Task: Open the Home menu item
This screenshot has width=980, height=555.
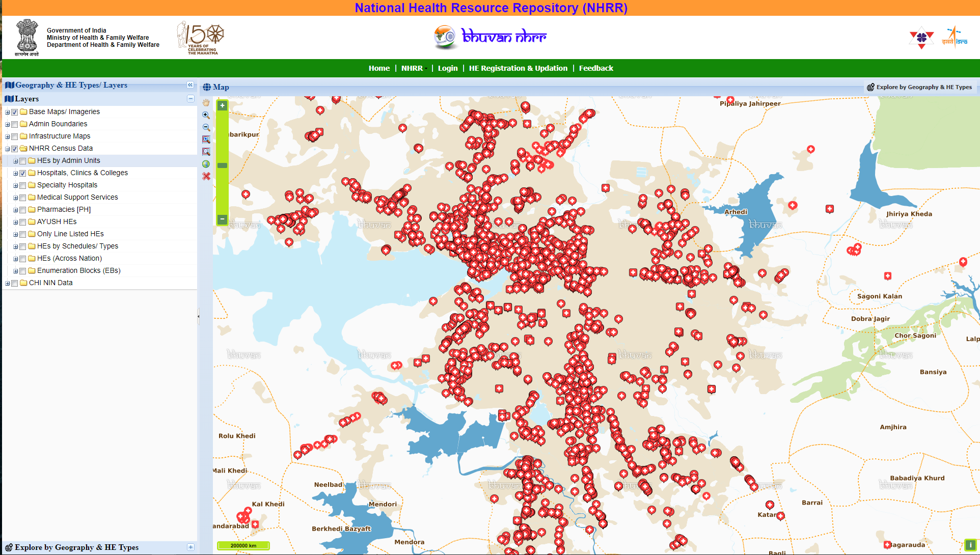Action: [379, 68]
